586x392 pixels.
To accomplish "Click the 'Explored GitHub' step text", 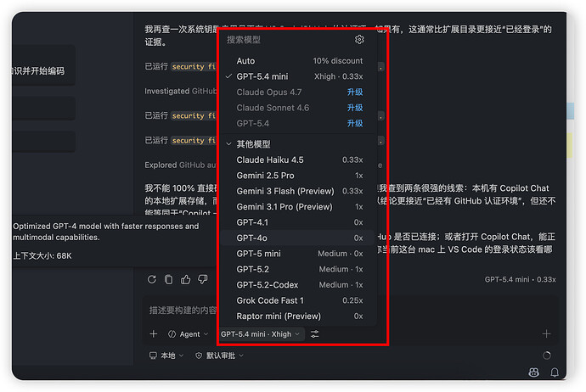I will [181, 165].
